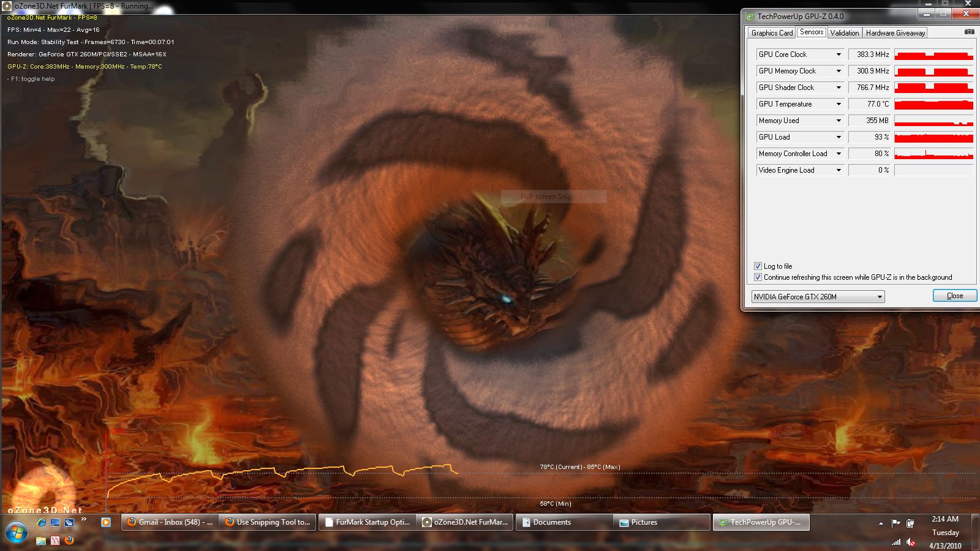Click the 80 % memory controller load value
Image resolution: width=980 pixels, height=551 pixels.
[x=869, y=154]
